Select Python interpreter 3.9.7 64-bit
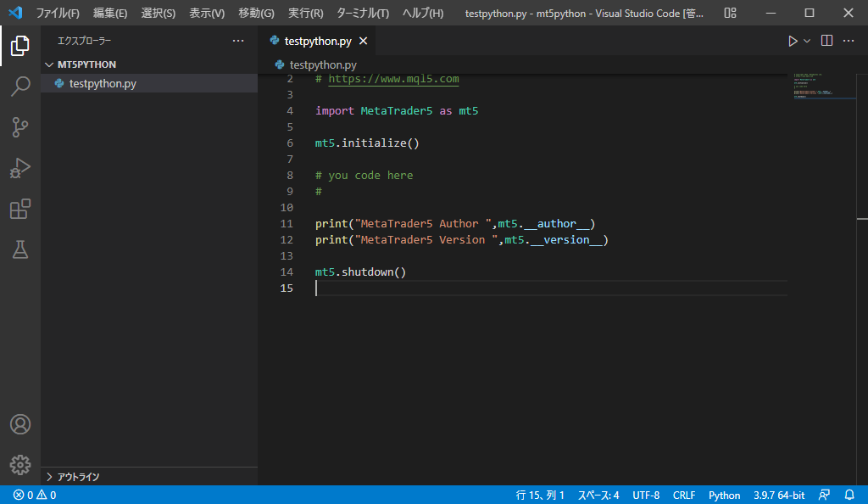Image resolution: width=868 pixels, height=504 pixels. 779,496
